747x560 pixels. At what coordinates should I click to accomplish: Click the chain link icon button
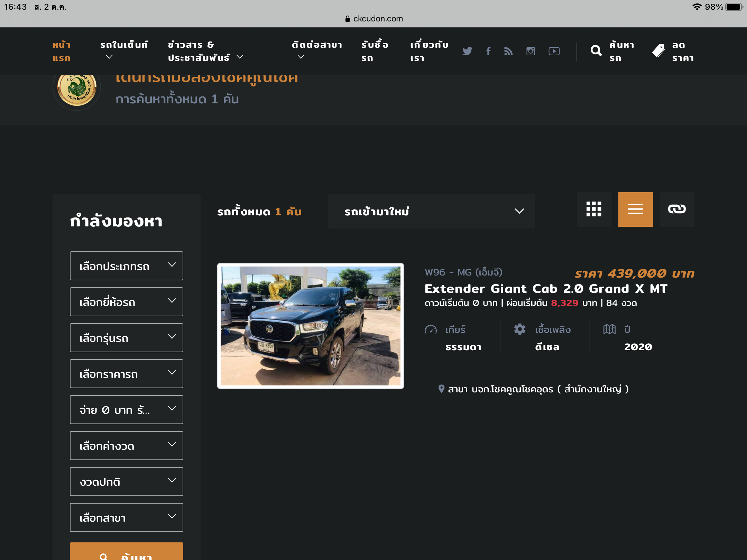pyautogui.click(x=677, y=209)
